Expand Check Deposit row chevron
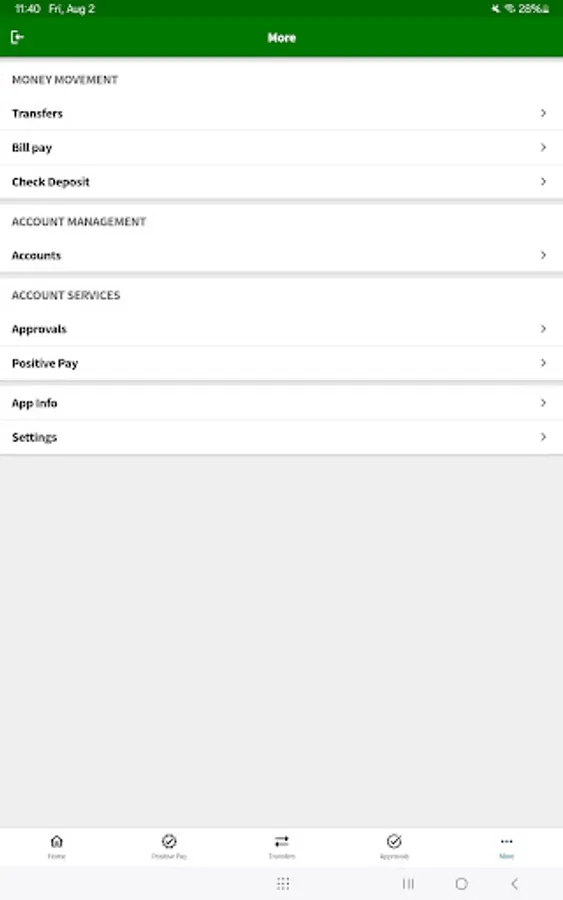This screenshot has width=563, height=900. pos(543,181)
